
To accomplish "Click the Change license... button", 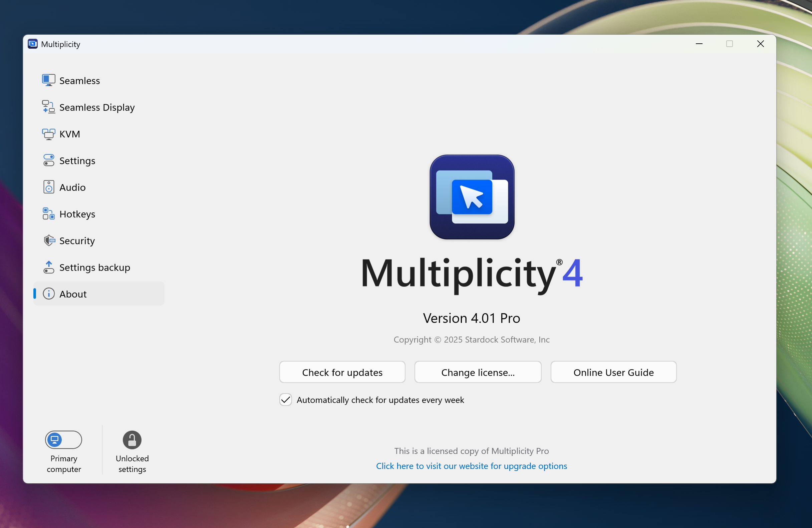I will [x=478, y=372].
